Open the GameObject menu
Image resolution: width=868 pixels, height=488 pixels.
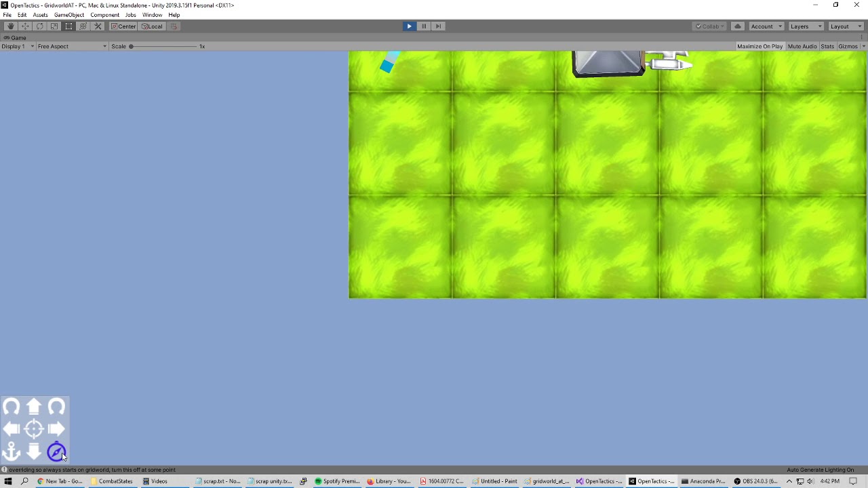point(68,14)
